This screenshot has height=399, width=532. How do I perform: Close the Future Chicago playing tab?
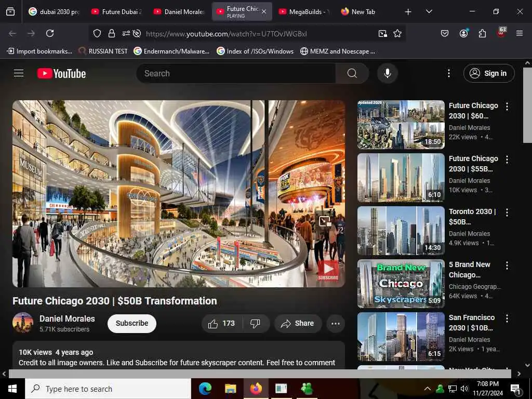pos(264,11)
